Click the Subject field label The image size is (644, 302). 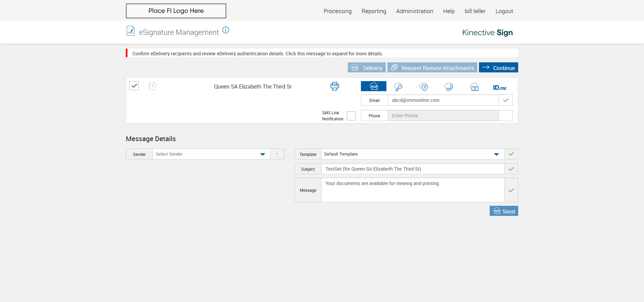308,169
